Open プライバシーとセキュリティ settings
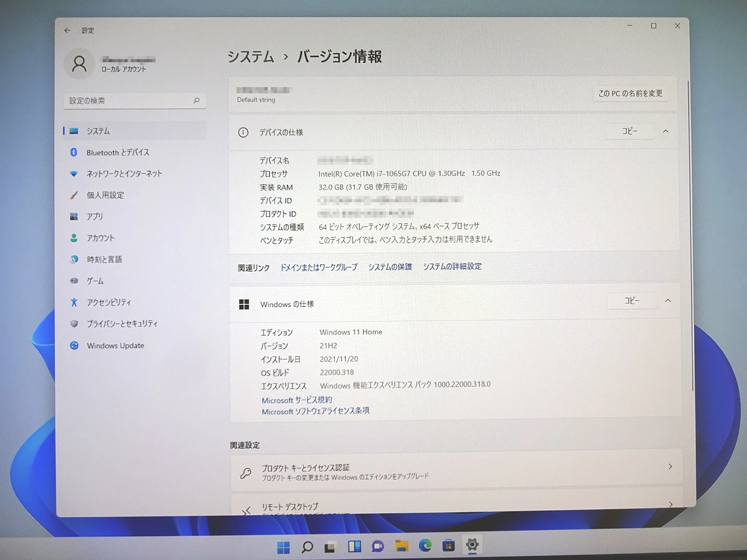Viewport: 747px width, 560px height. tap(135, 324)
